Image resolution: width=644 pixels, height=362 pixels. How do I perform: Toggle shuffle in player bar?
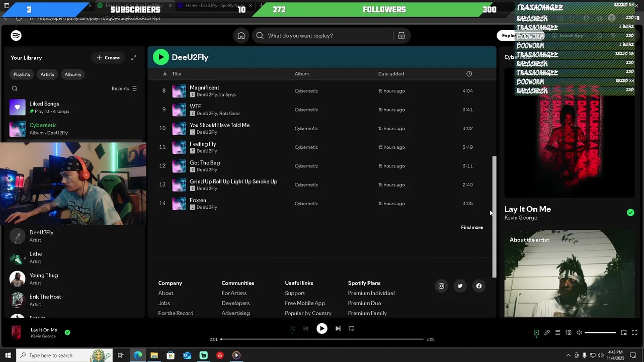[x=292, y=329]
